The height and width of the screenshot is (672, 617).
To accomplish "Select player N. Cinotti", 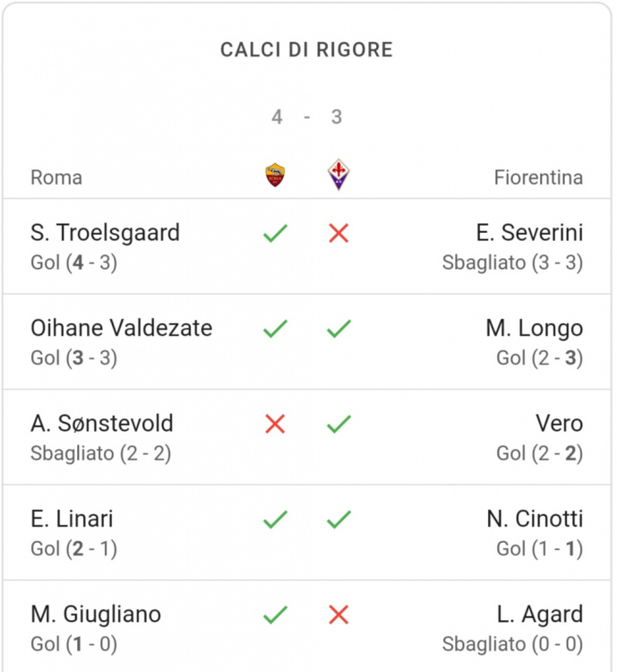I will (x=535, y=519).
